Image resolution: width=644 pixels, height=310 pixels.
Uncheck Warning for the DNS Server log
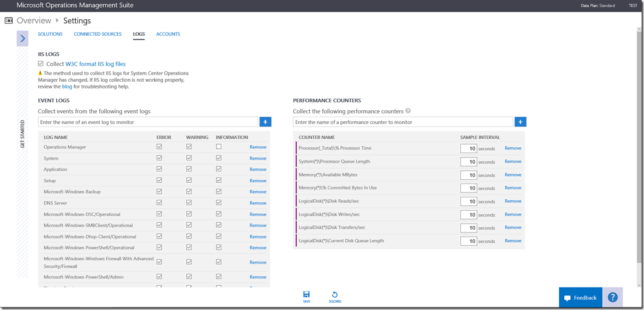click(189, 203)
